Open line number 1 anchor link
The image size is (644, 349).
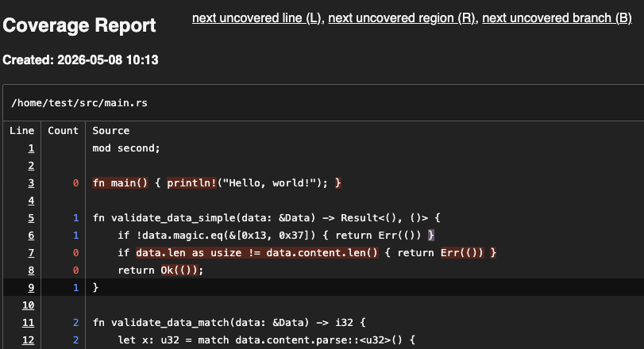pos(31,148)
